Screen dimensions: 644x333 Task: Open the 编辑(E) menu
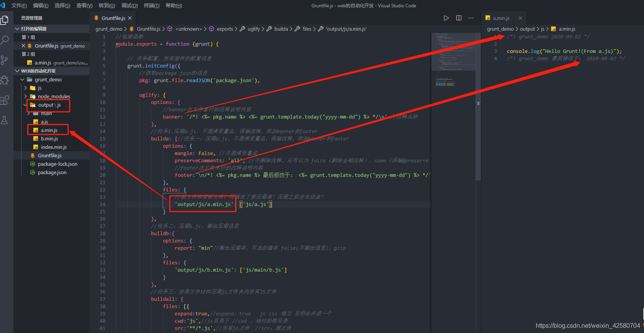(41, 5)
